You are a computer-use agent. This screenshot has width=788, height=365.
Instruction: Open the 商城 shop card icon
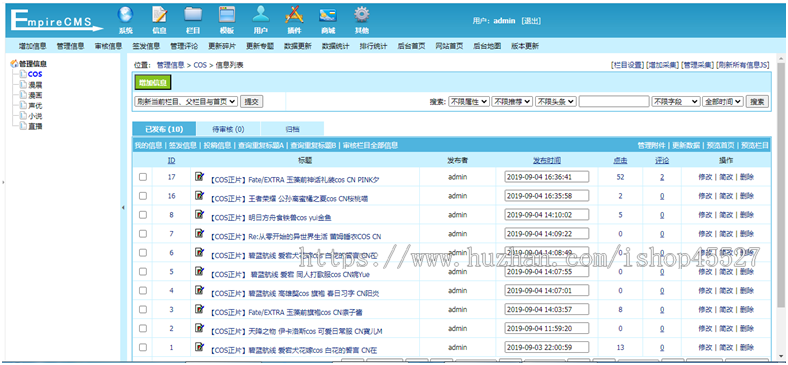[328, 15]
